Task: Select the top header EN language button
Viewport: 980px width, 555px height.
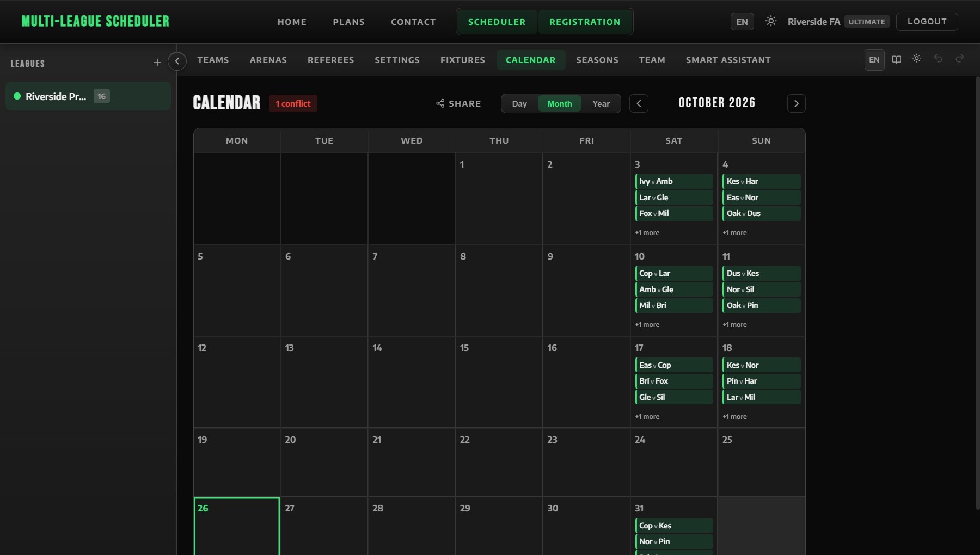Action: (x=742, y=22)
